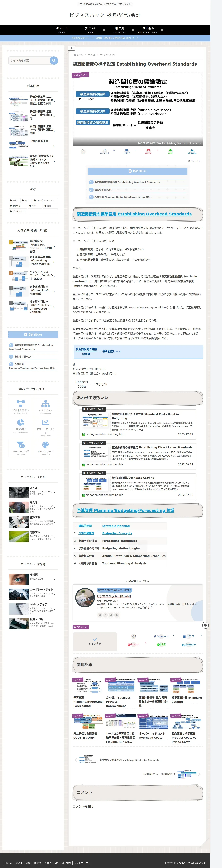The height and width of the screenshot is (868, 222).
Task: Select 知識 Knowledge in the navigation bar
Action: pos(120,30)
